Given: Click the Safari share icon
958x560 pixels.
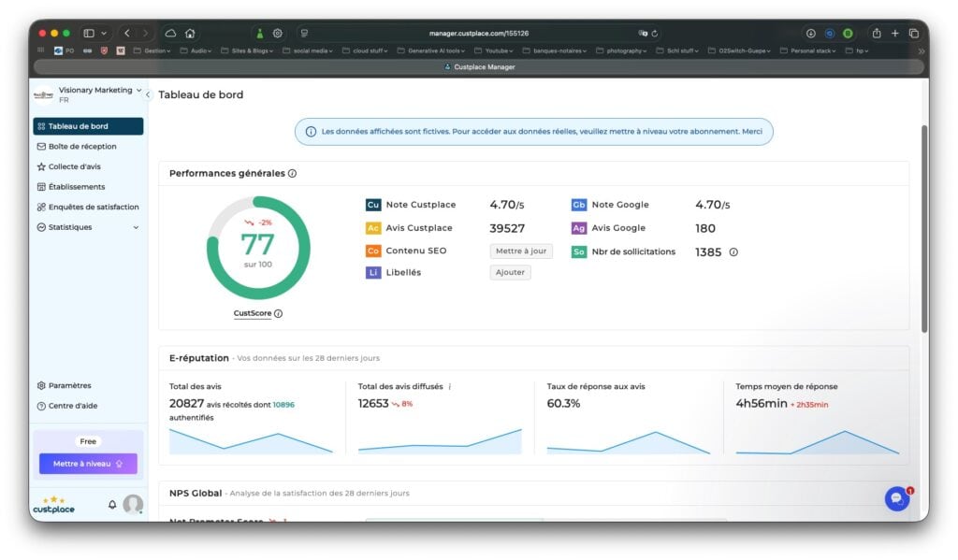Looking at the screenshot, I should pyautogui.click(x=877, y=33).
